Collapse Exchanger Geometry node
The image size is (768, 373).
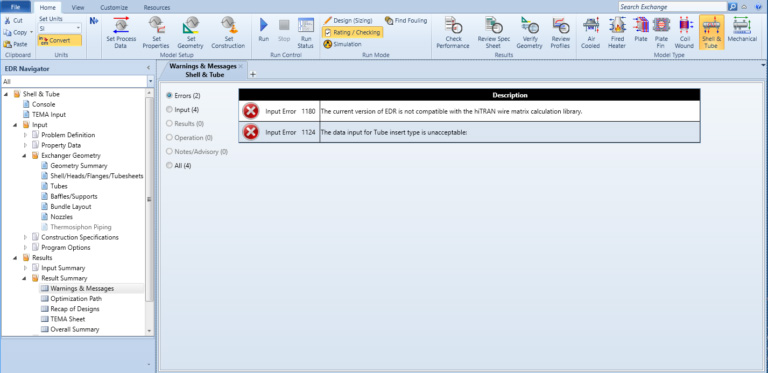(x=25, y=156)
